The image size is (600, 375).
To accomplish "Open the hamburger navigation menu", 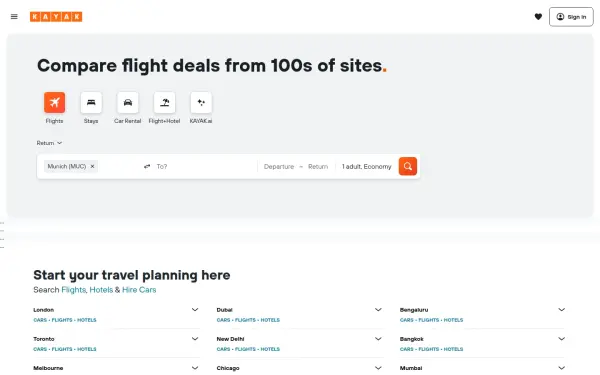I will [14, 16].
